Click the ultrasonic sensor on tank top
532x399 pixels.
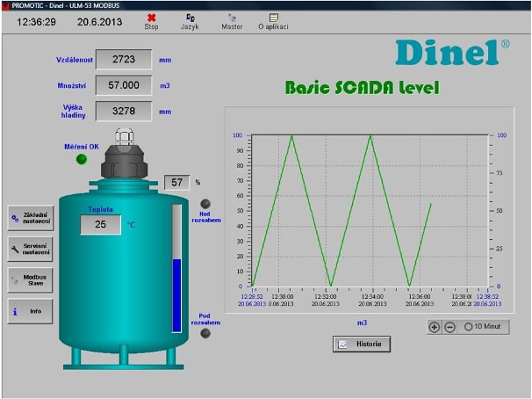click(x=124, y=154)
